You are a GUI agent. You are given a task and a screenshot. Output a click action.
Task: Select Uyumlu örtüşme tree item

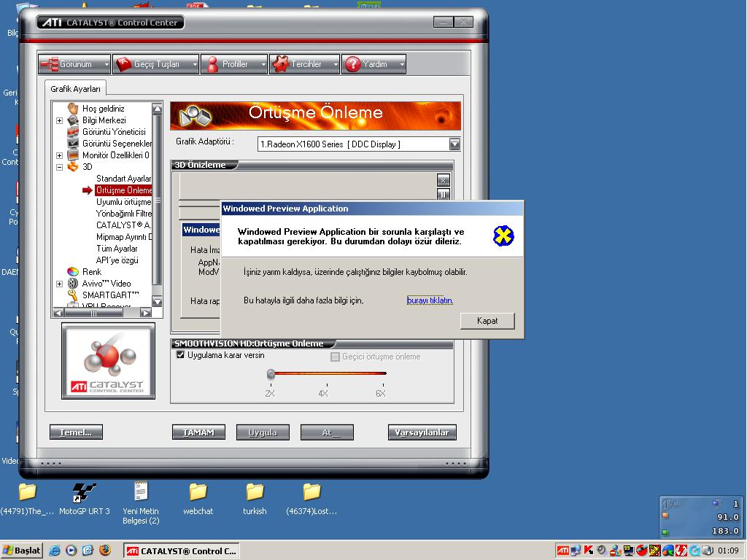click(123, 202)
